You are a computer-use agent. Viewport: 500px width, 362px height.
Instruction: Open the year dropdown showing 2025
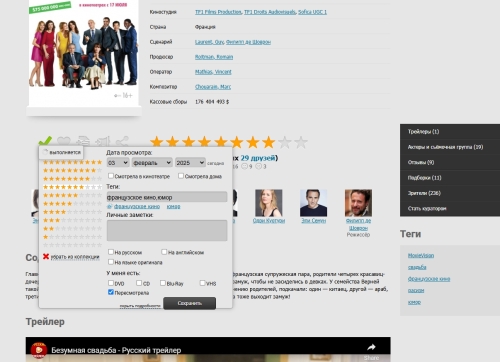pos(190,163)
